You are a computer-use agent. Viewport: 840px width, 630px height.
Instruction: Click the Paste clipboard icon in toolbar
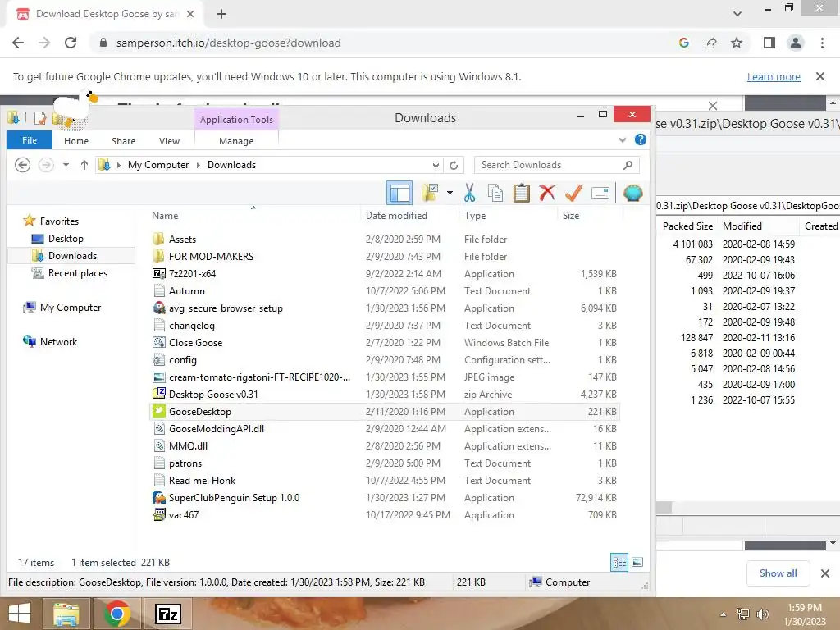(x=521, y=193)
